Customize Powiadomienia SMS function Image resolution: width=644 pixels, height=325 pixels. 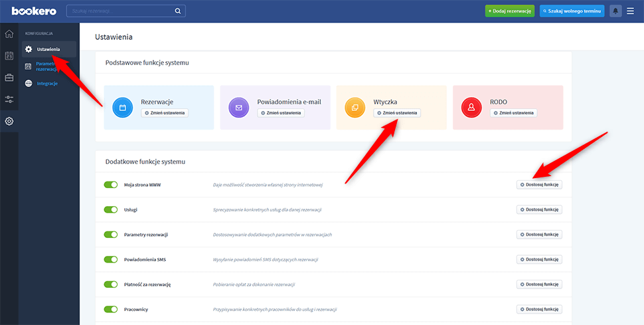539,260
